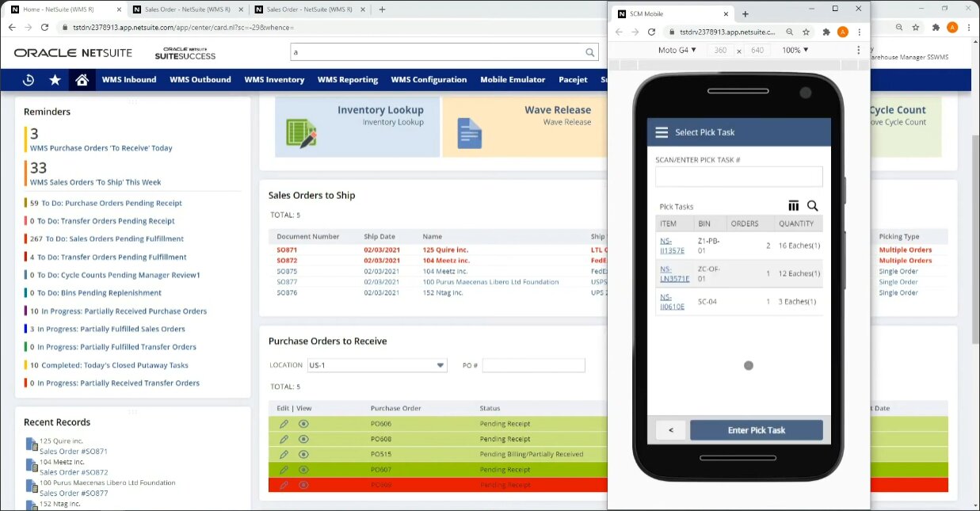Open the WMS Configuration menu
The image size is (980, 511).
429,80
